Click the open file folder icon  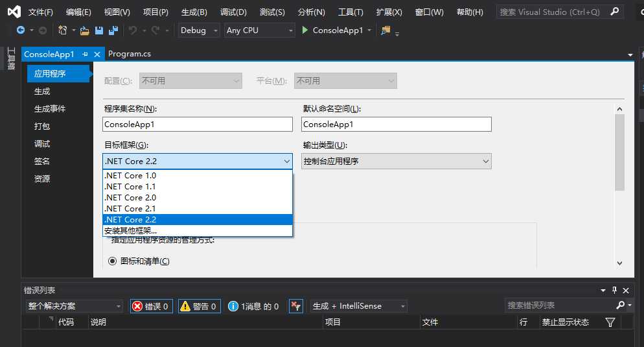(x=85, y=30)
